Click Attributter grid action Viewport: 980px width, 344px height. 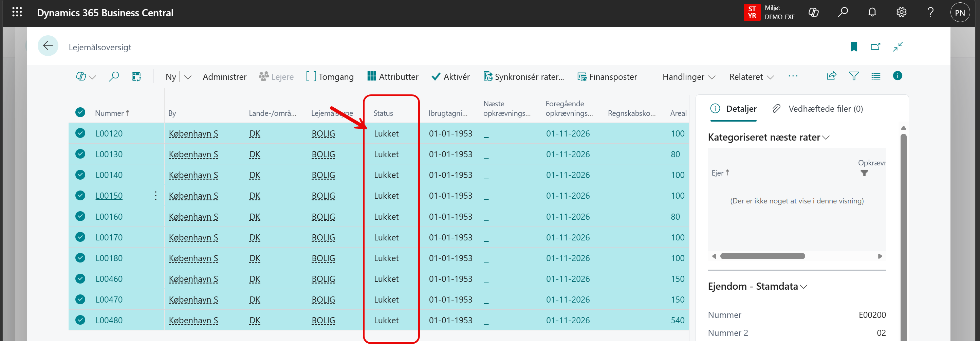coord(393,76)
